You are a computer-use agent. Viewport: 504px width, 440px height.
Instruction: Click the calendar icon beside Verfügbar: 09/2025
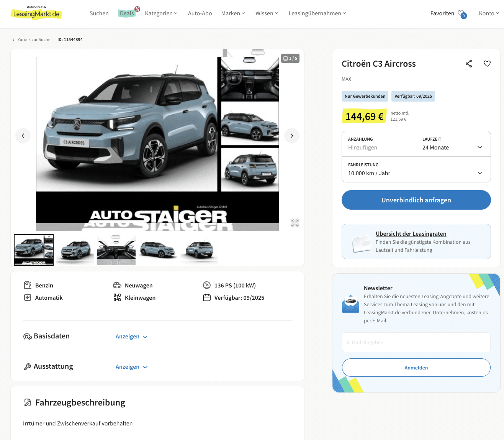[x=207, y=297]
